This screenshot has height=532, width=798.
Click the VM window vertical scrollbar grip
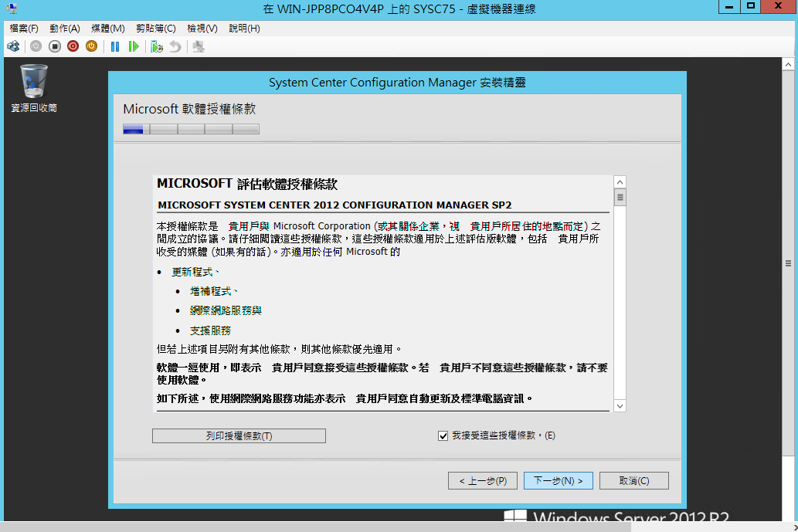click(x=788, y=263)
